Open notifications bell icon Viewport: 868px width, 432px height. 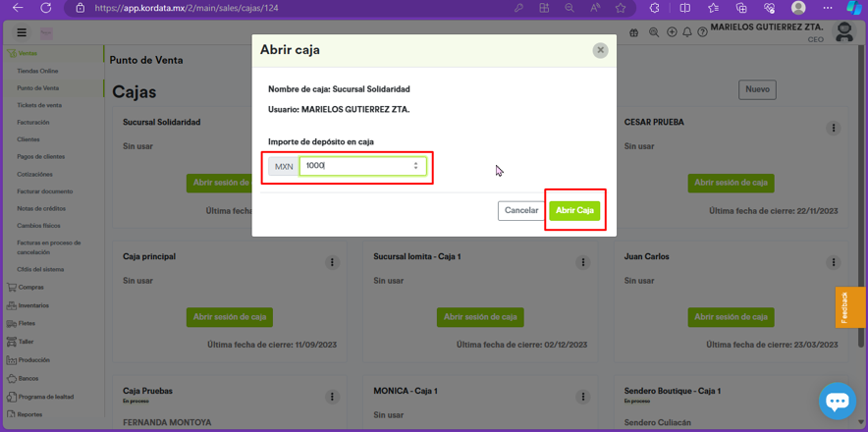[x=687, y=32]
